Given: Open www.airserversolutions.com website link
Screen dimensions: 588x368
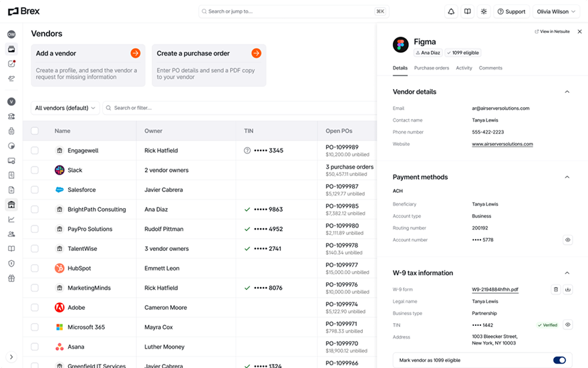Looking at the screenshot, I should click(502, 145).
